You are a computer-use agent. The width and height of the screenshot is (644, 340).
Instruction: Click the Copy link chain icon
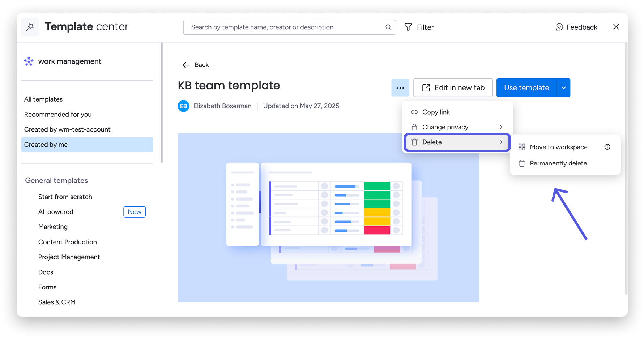(414, 112)
